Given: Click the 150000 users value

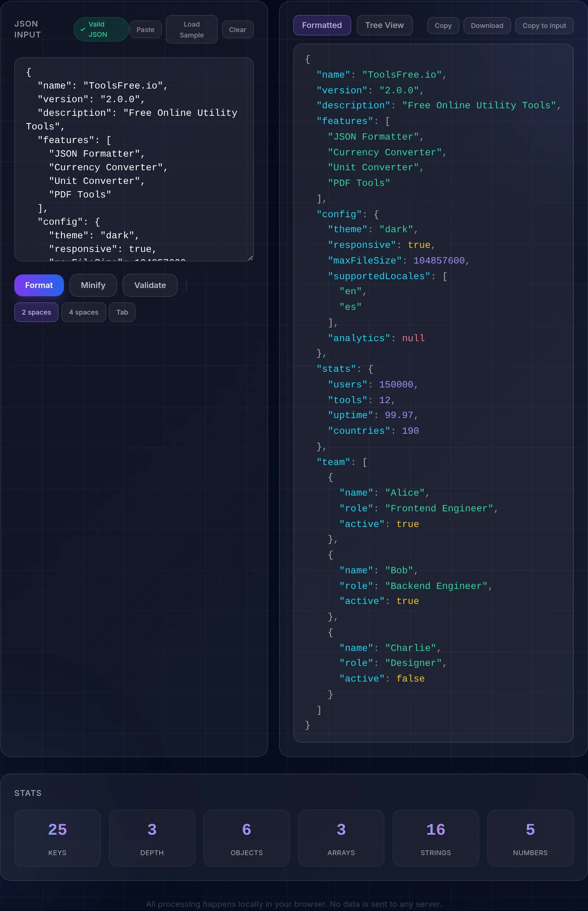Looking at the screenshot, I should [x=396, y=384].
